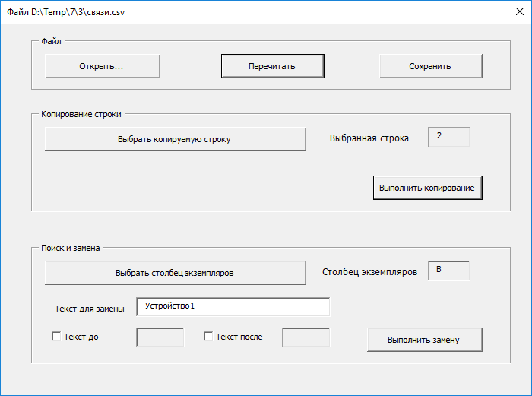Image resolution: width=532 pixels, height=396 pixels.
Task: Click the Выбранная строка field showing 2
Action: click(449, 137)
